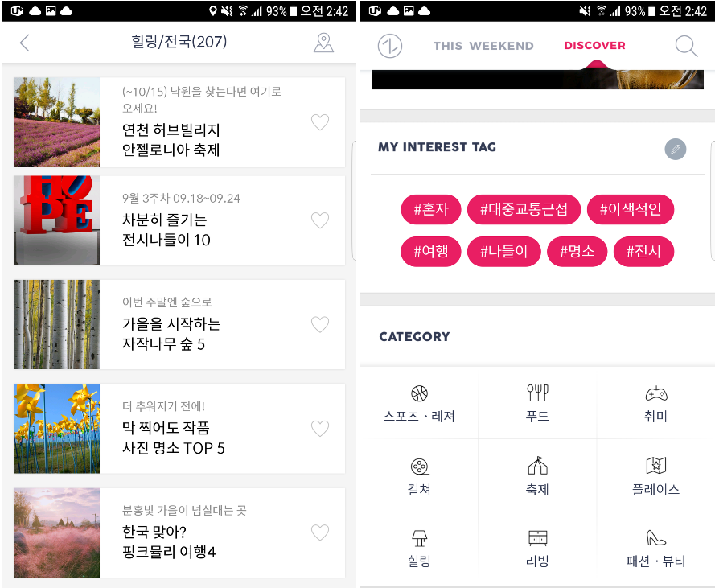Viewport: 715px width, 588px height.
Task: Open the round clock icon beside THIS WEEKEND
Action: click(390, 46)
